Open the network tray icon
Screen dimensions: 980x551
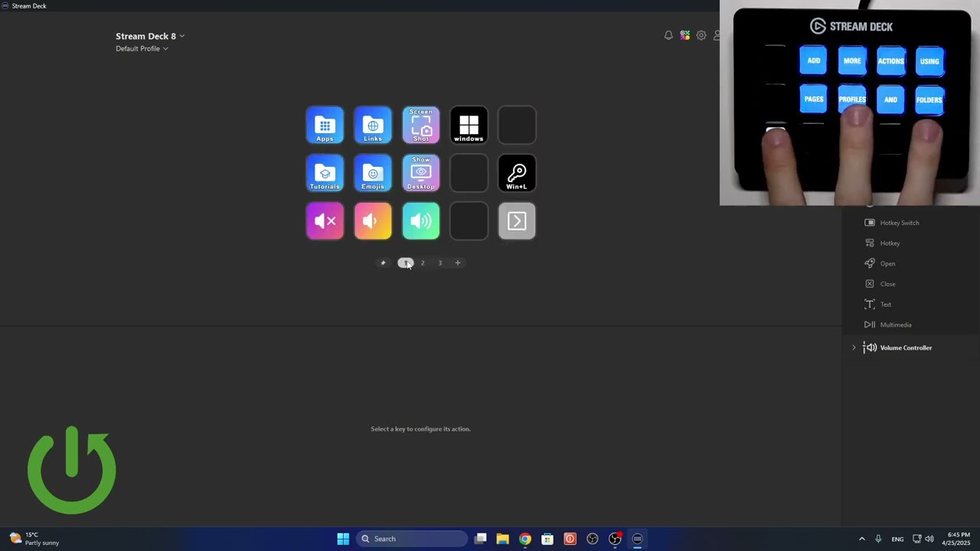pos(917,539)
